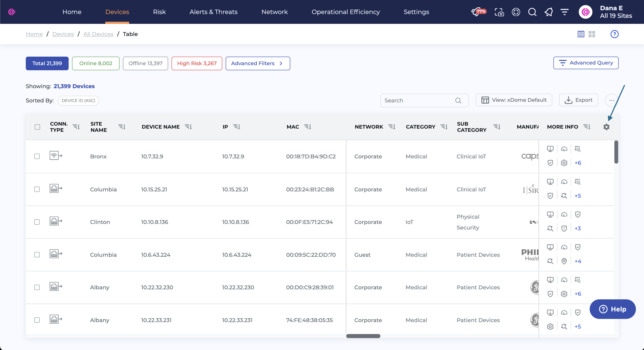Image resolution: width=644 pixels, height=350 pixels.
Task: Open the screenshot capture icon in header
Action: tap(499, 12)
